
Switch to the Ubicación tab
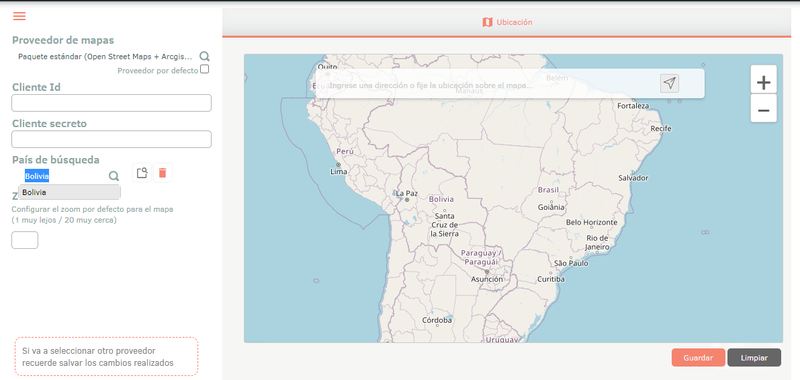507,22
